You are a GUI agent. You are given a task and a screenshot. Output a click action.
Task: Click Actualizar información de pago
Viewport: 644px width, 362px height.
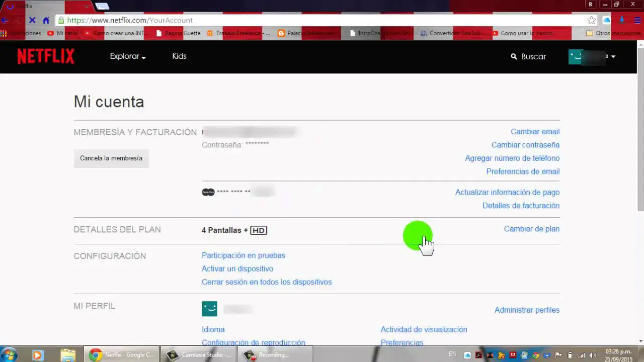pos(507,193)
